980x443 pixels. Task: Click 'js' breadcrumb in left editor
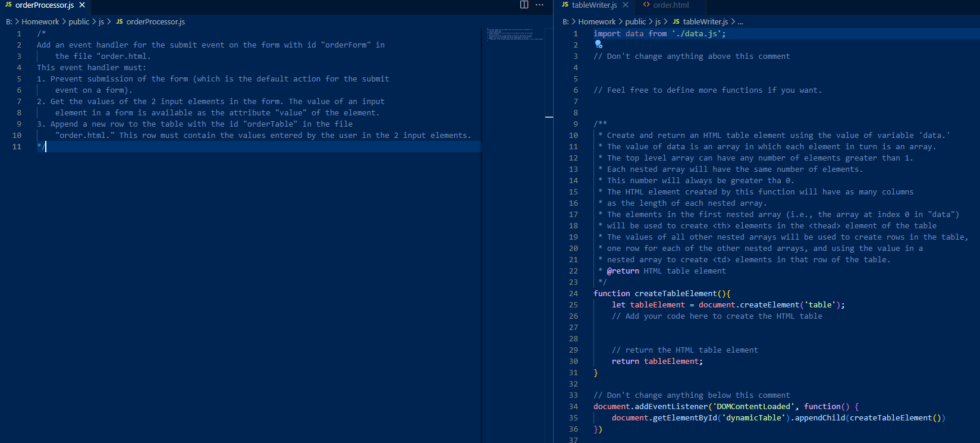[101, 21]
